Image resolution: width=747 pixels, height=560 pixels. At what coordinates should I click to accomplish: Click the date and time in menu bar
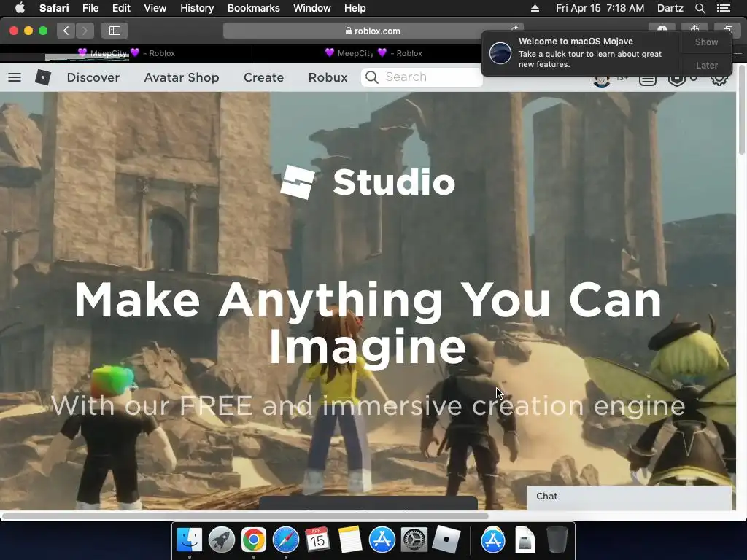pyautogui.click(x=600, y=8)
